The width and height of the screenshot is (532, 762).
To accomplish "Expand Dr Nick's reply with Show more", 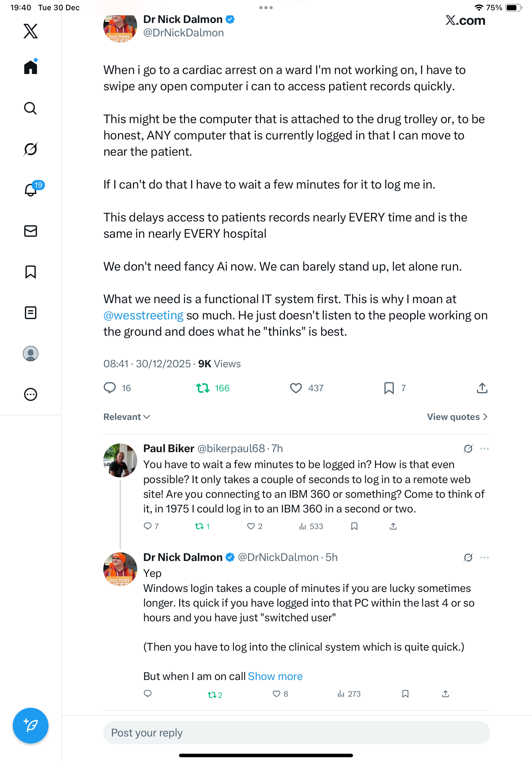I will [275, 676].
